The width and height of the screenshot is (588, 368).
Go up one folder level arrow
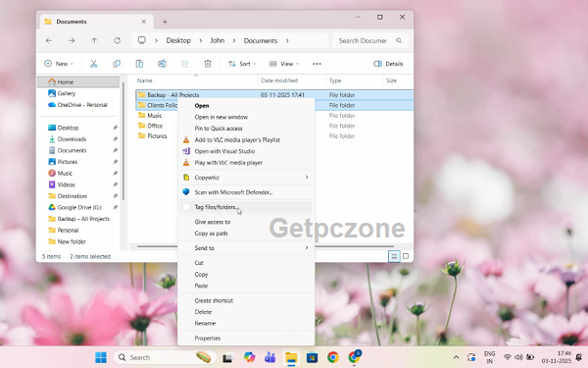pyautogui.click(x=94, y=40)
